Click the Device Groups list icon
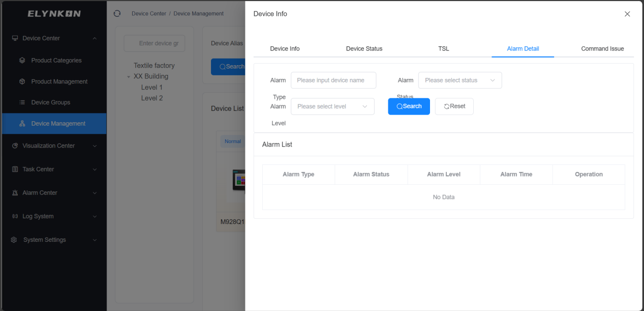Screen dimensions: 644x311 (x=22, y=102)
